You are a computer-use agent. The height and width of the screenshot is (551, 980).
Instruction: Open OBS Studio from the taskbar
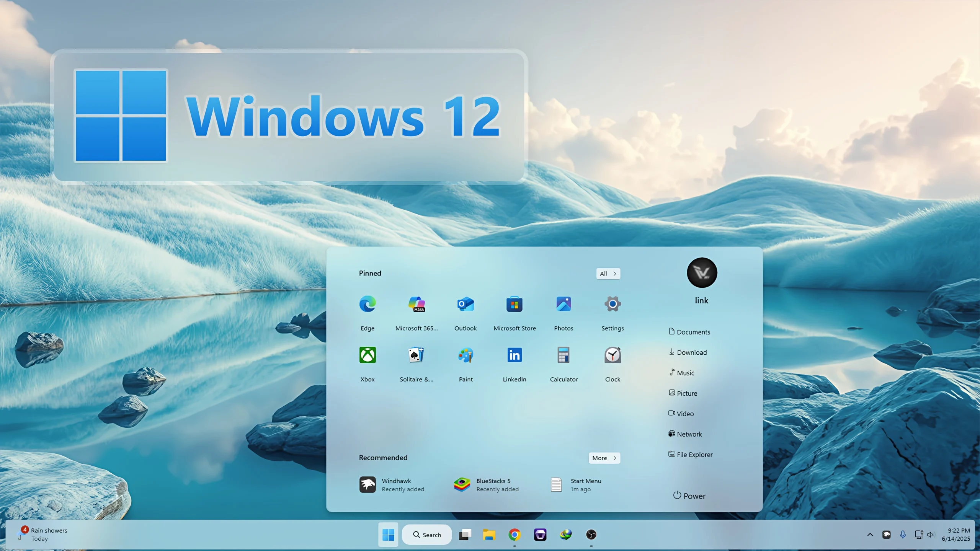tap(591, 535)
